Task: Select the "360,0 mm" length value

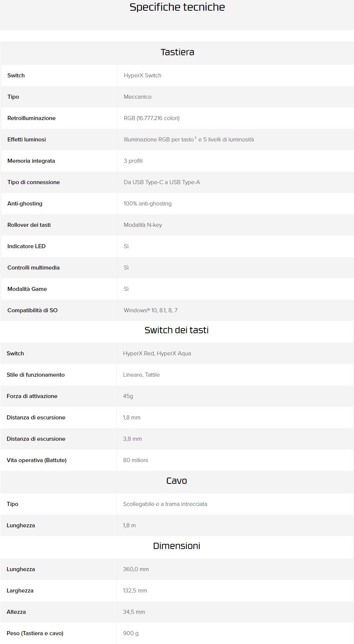Action: pyautogui.click(x=136, y=569)
